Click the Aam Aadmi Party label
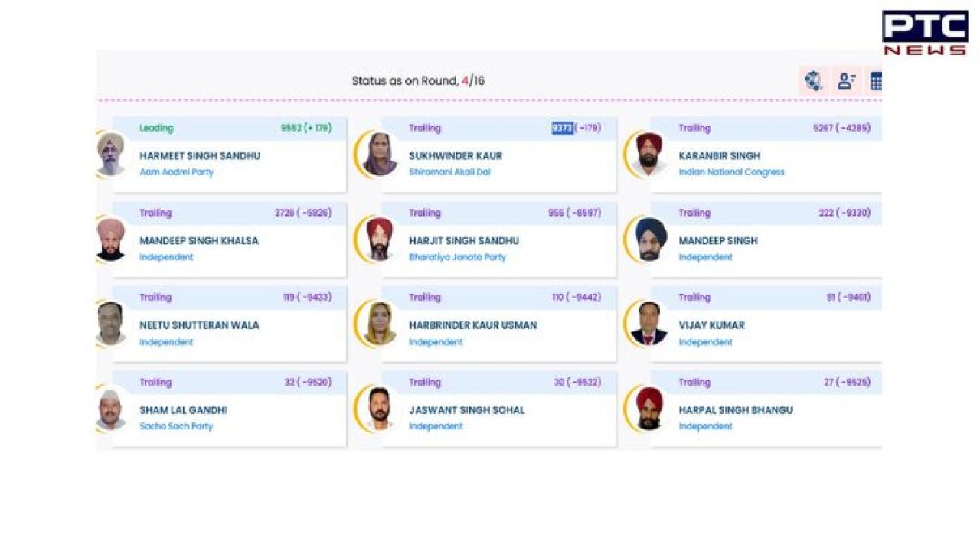 176,172
